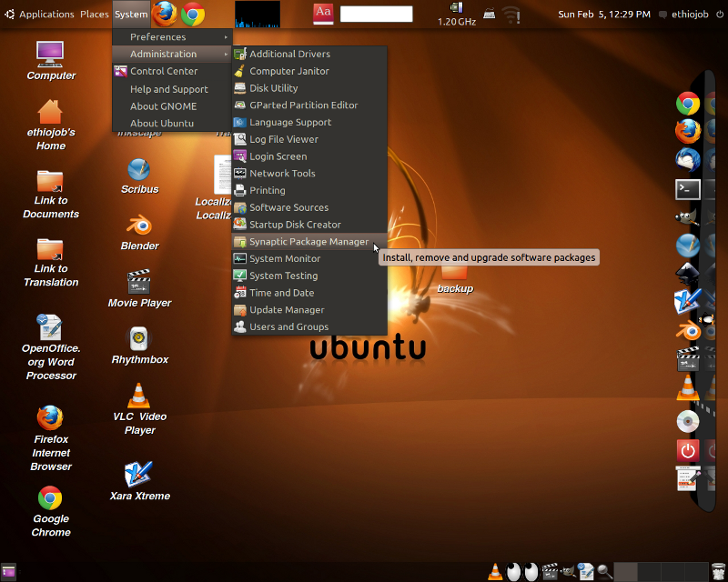Click the power session icon in panel
728x582 pixels.
(x=720, y=15)
